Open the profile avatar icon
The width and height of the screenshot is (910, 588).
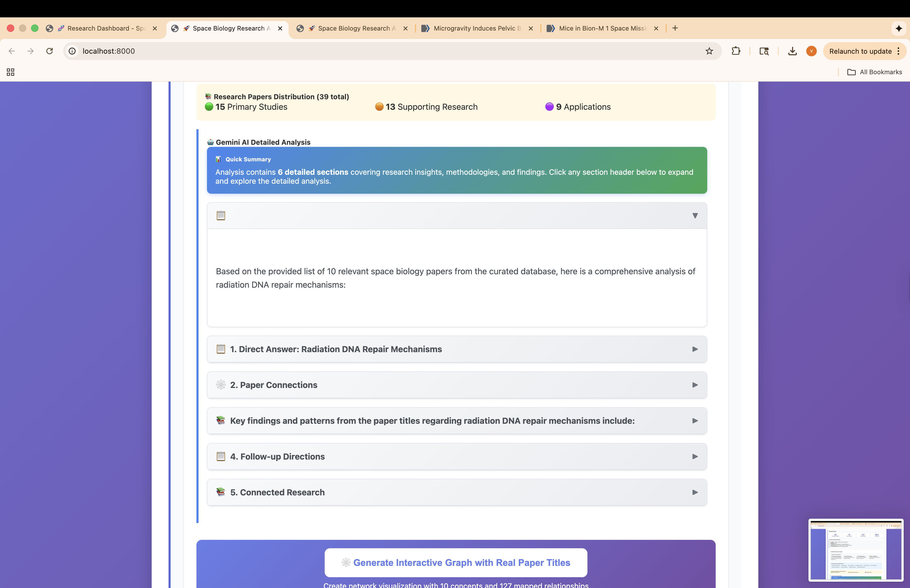(x=812, y=51)
